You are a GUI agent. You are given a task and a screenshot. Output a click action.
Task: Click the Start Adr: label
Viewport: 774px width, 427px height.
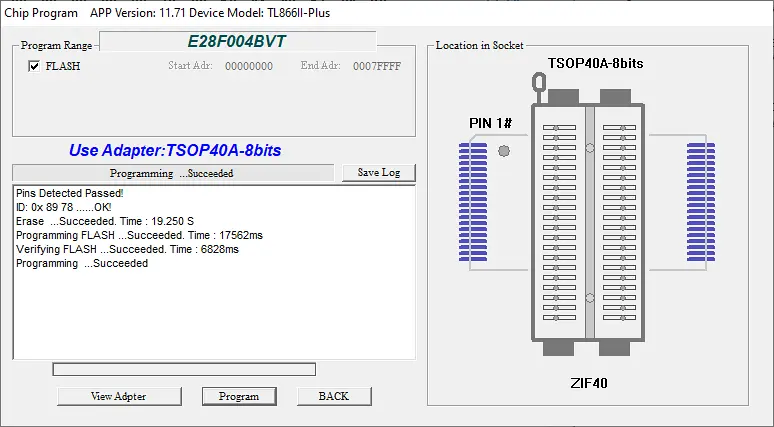191,66
